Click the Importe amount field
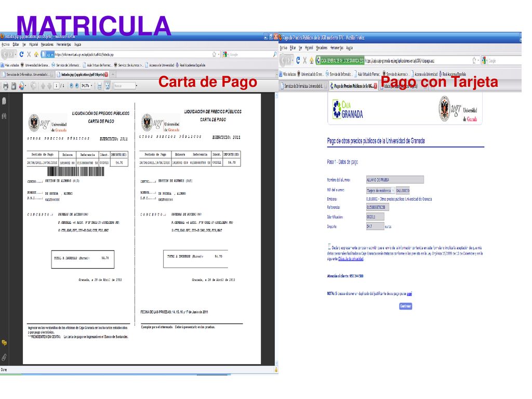 [375, 227]
